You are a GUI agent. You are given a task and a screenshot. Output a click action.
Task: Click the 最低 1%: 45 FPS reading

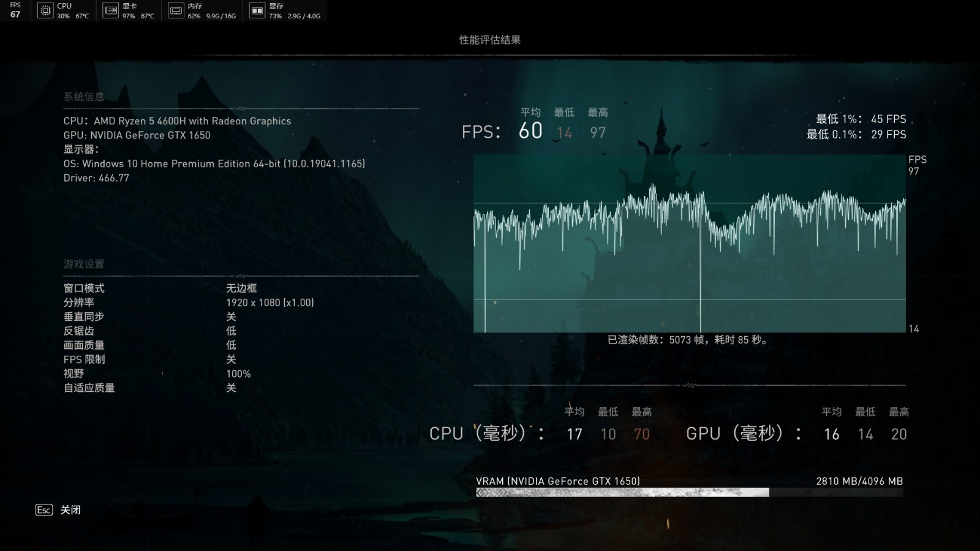tap(861, 119)
